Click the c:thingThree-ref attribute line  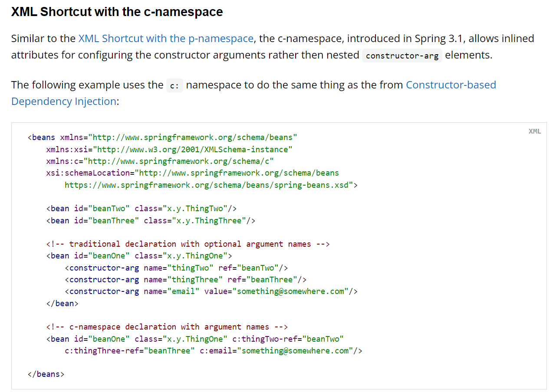(213, 351)
